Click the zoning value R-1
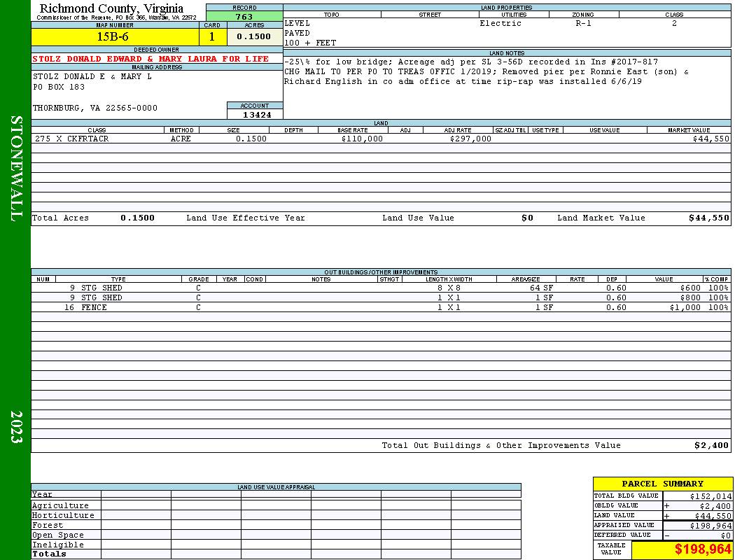 584,23
